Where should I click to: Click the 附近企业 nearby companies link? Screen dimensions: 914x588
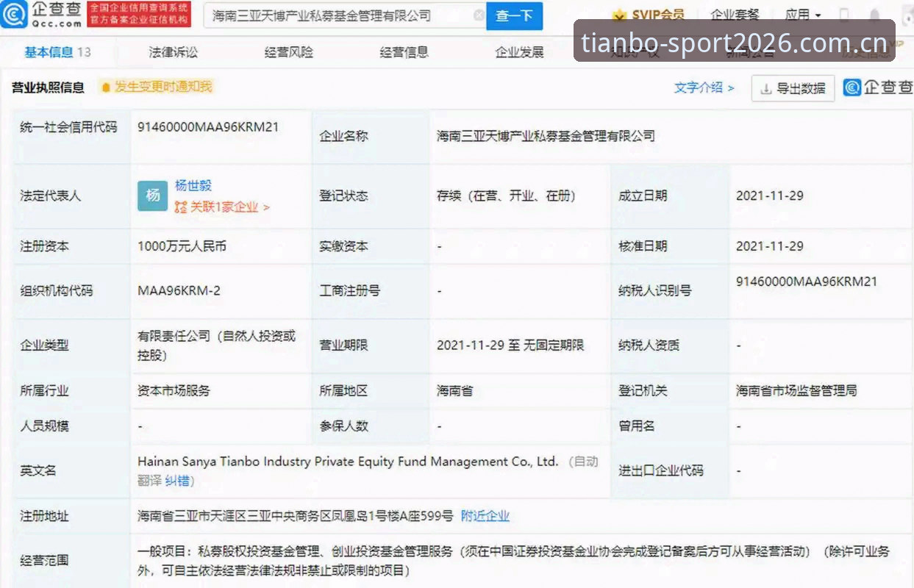click(x=485, y=516)
